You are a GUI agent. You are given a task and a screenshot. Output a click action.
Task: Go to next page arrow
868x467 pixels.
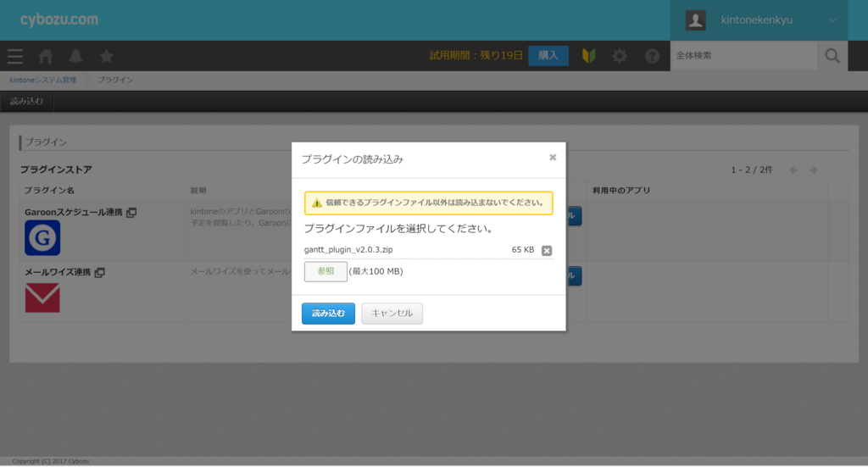[x=813, y=170]
